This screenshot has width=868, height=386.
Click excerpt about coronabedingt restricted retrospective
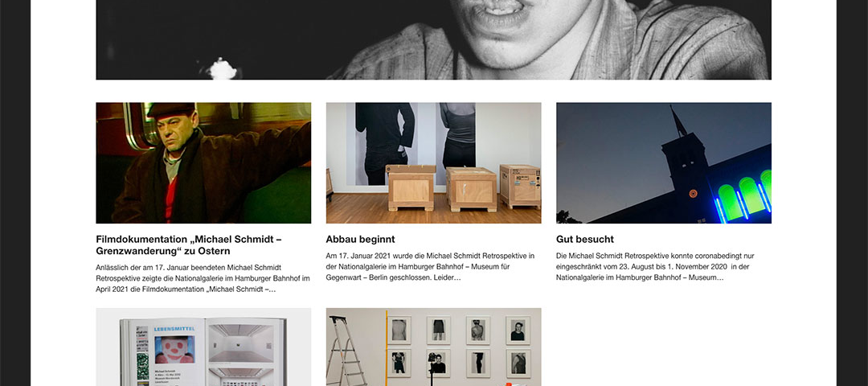click(653, 267)
